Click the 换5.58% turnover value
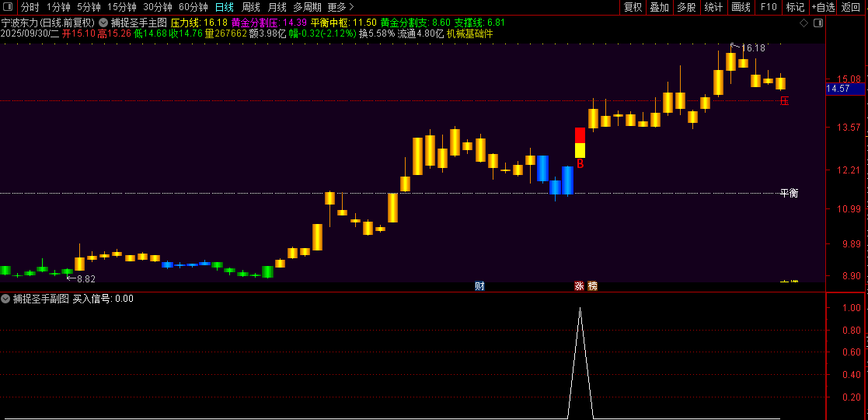868x420 pixels. point(377,33)
